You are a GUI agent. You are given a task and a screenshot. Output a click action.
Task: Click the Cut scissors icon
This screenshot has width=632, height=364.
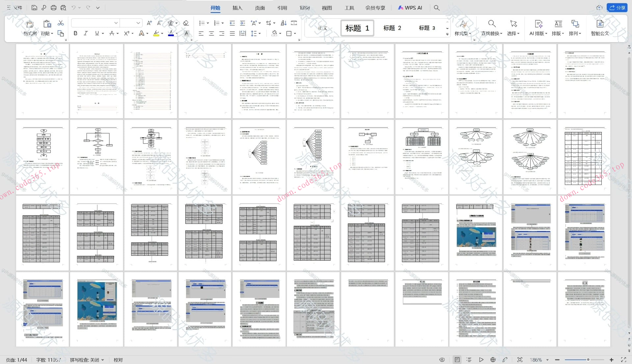point(61,23)
